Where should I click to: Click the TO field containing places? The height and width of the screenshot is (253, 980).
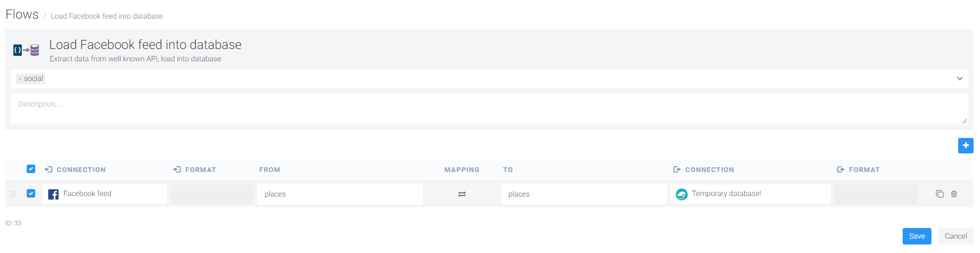(x=584, y=194)
